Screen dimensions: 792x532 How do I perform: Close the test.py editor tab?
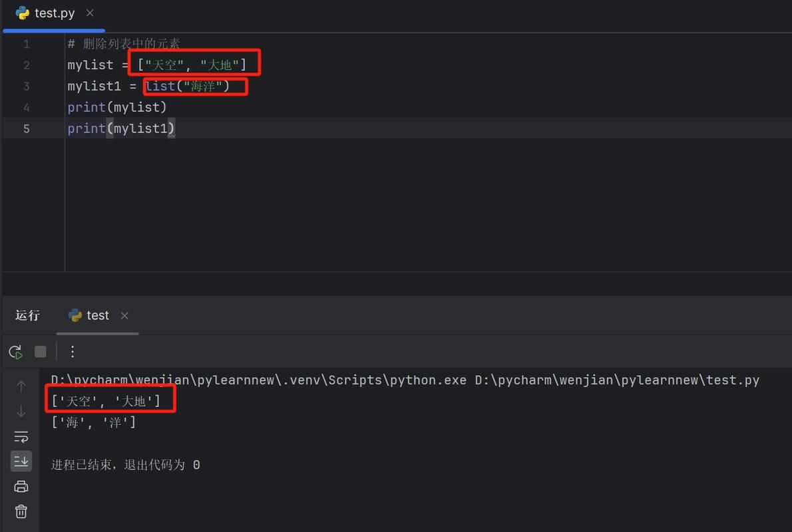[x=90, y=12]
